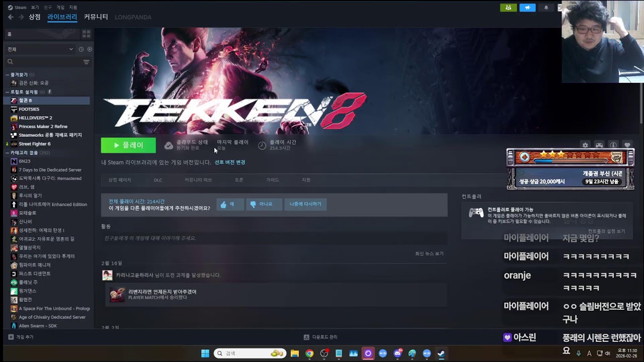The width and height of the screenshot is (644, 362).
Task: Click the 최신 뉴스 보기 link
Action: (x=429, y=254)
